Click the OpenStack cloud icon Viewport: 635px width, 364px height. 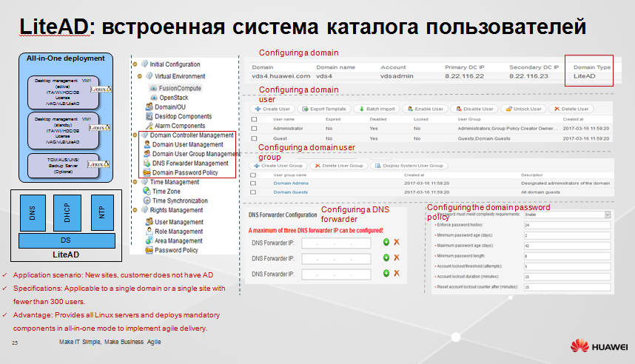point(154,98)
